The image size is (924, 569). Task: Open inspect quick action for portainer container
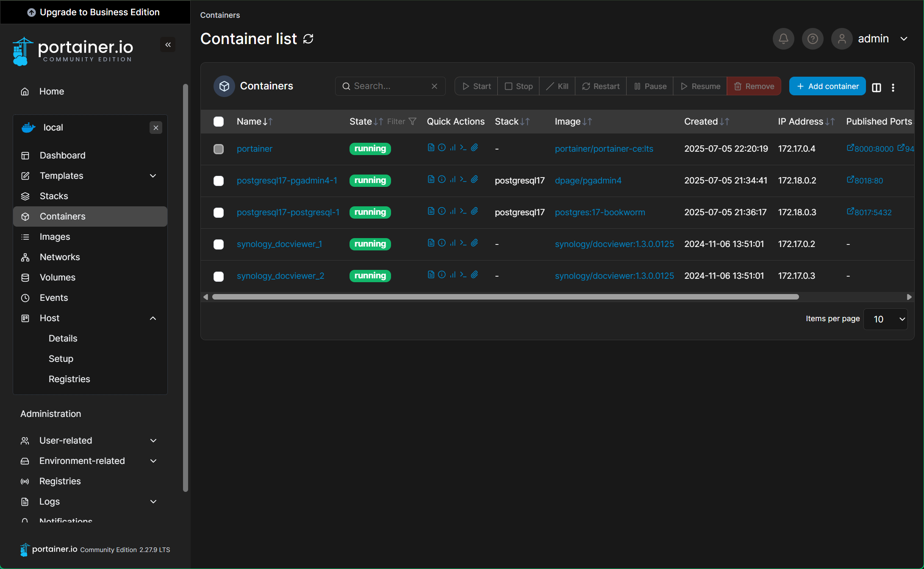[x=441, y=147]
